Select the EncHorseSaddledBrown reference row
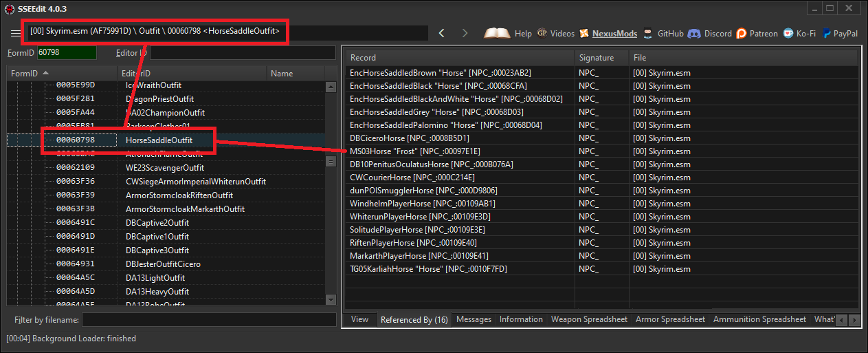 (x=601, y=72)
